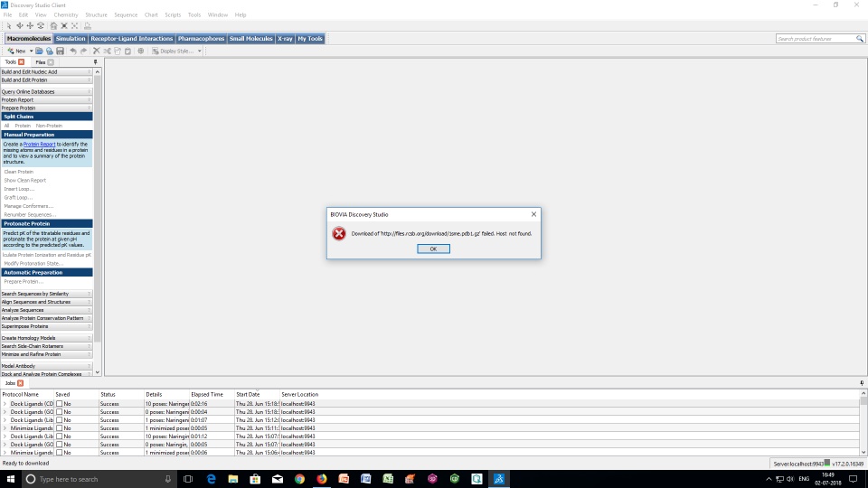This screenshot has width=868, height=488.
Task: Sort jobs by the Elapsed Time column
Action: click(207, 395)
